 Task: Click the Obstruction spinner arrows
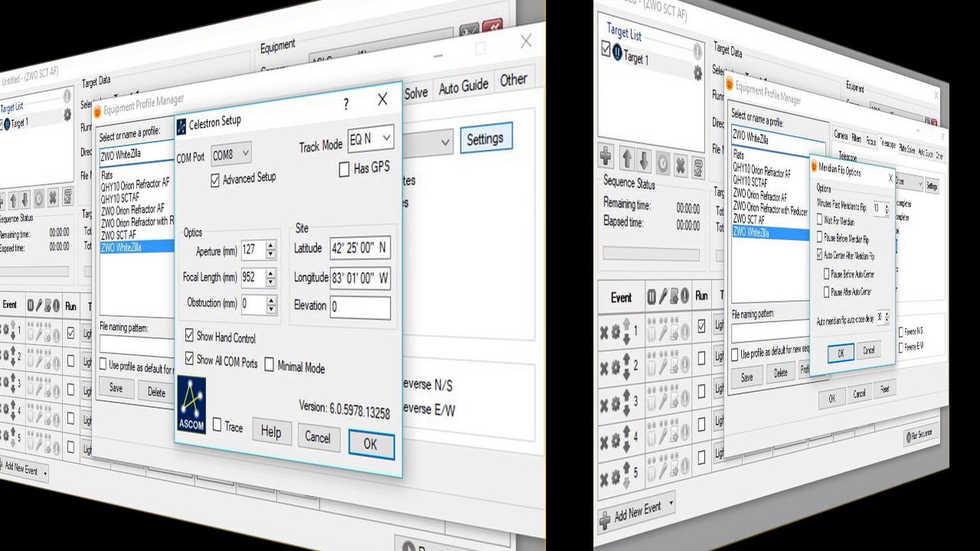271,305
